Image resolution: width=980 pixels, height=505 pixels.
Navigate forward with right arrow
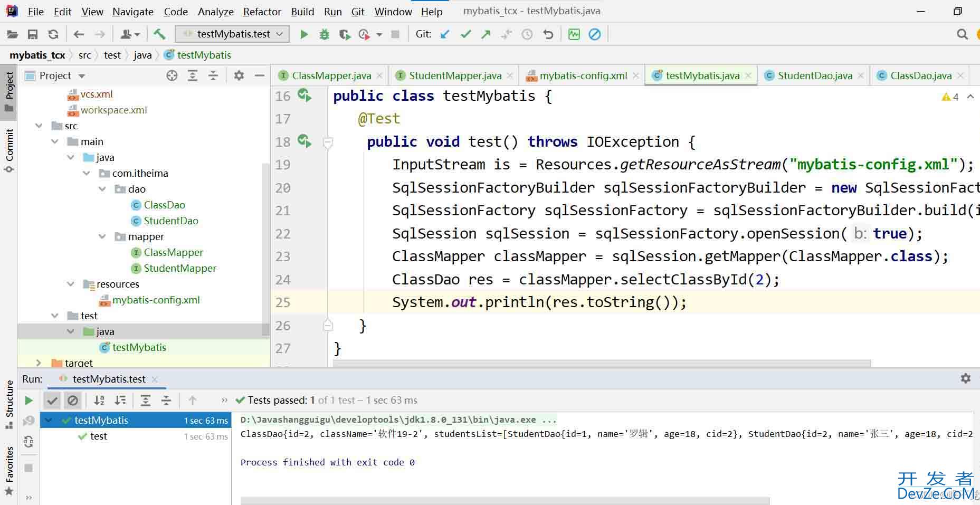99,34
